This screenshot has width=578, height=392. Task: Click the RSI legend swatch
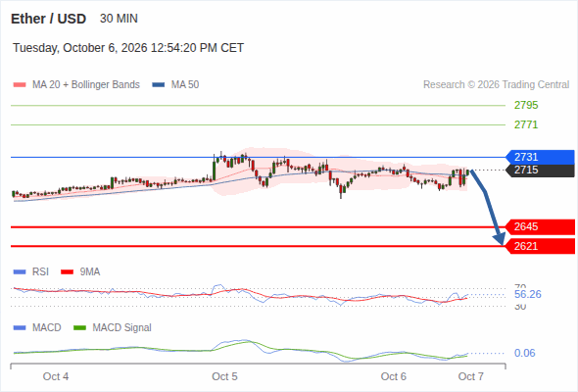pos(20,272)
